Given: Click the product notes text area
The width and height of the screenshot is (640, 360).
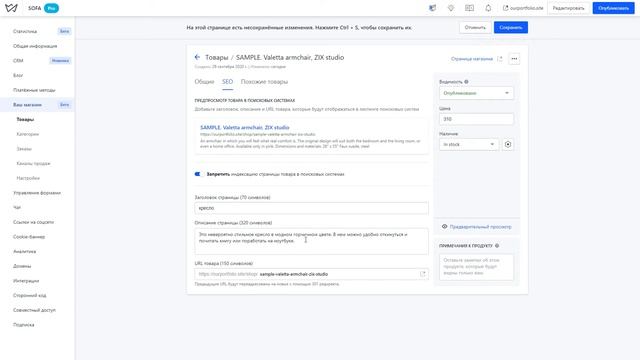Looking at the screenshot, I should point(476,267).
